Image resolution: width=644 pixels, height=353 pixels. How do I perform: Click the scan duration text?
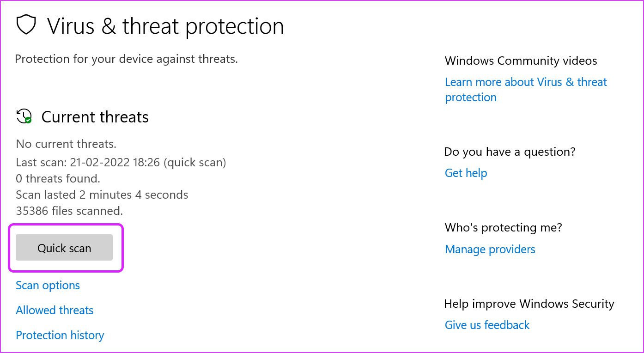pos(102,195)
